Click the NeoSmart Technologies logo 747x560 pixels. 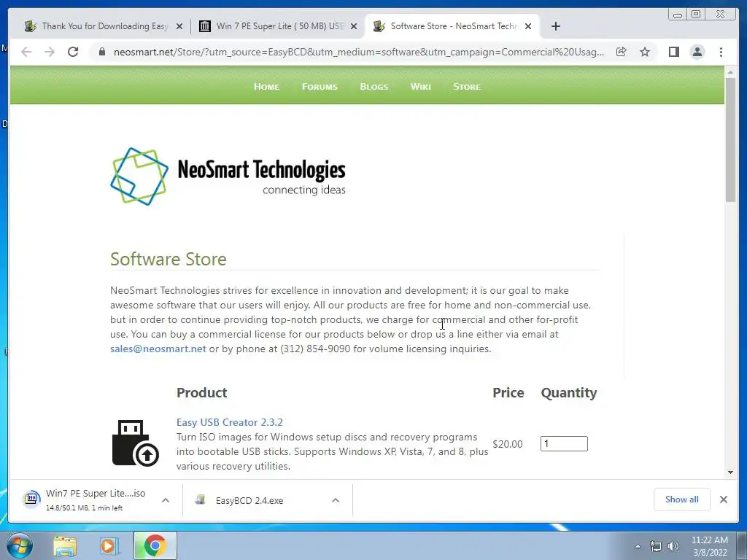click(228, 176)
